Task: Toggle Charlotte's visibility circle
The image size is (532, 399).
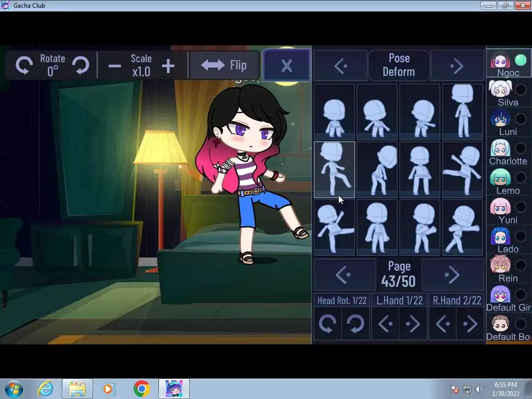Action: [521, 148]
